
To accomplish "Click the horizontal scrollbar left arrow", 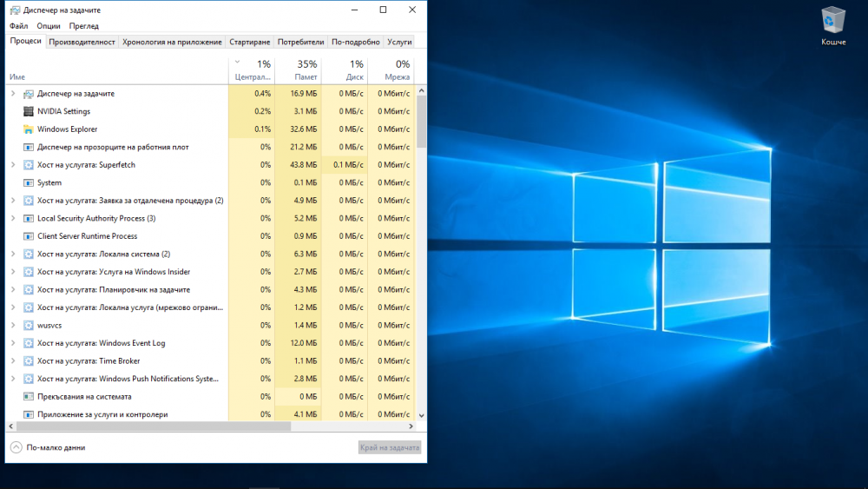I will pos(11,426).
